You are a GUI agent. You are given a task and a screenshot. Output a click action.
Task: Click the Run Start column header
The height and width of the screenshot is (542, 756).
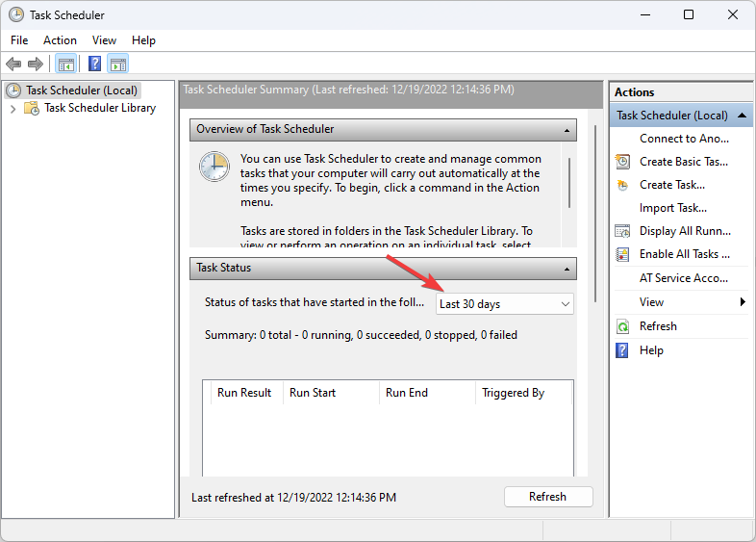(x=331, y=393)
